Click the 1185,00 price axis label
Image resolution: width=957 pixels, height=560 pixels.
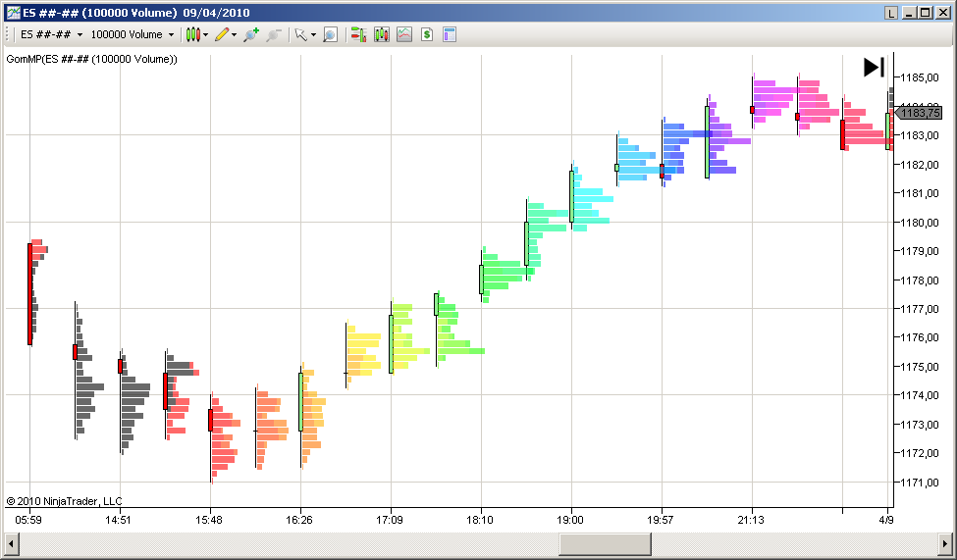[x=919, y=77]
